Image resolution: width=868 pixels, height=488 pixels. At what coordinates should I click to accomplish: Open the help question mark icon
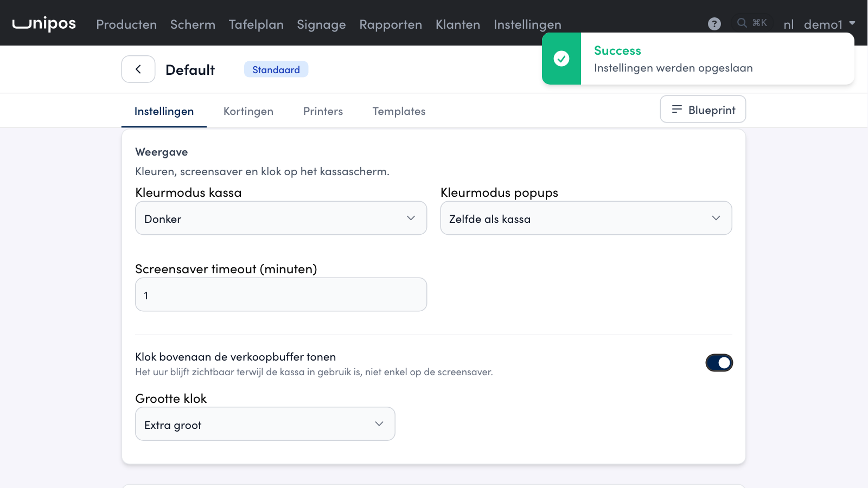[714, 24]
